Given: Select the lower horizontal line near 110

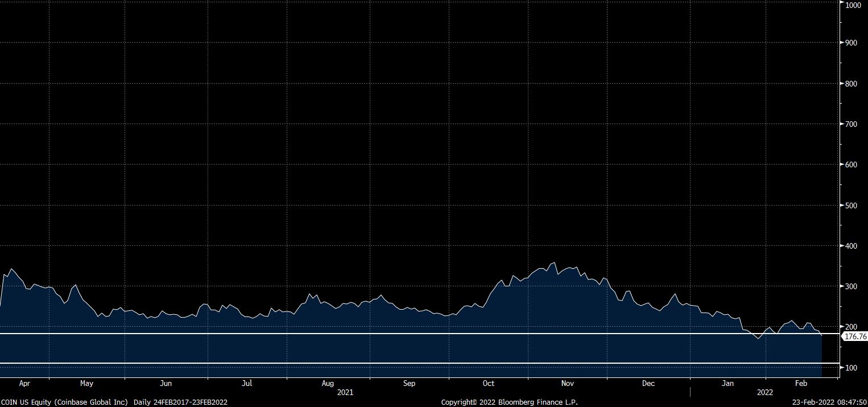Looking at the screenshot, I should point(419,363).
